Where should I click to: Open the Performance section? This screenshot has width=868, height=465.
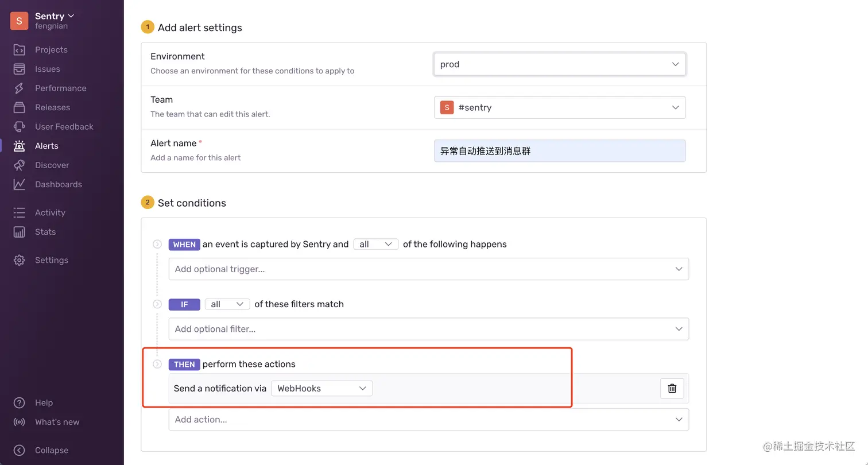tap(61, 88)
